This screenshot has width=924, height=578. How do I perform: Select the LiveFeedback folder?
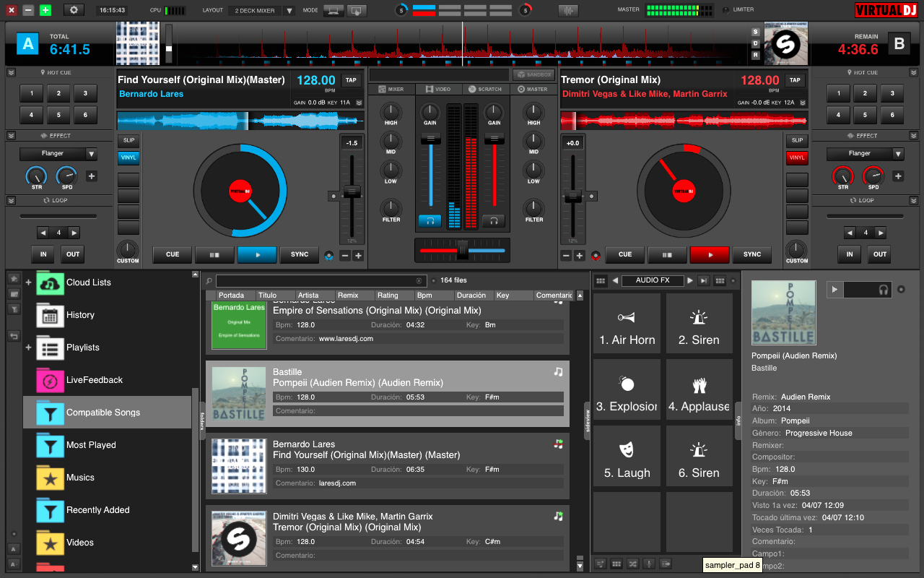(x=108, y=380)
